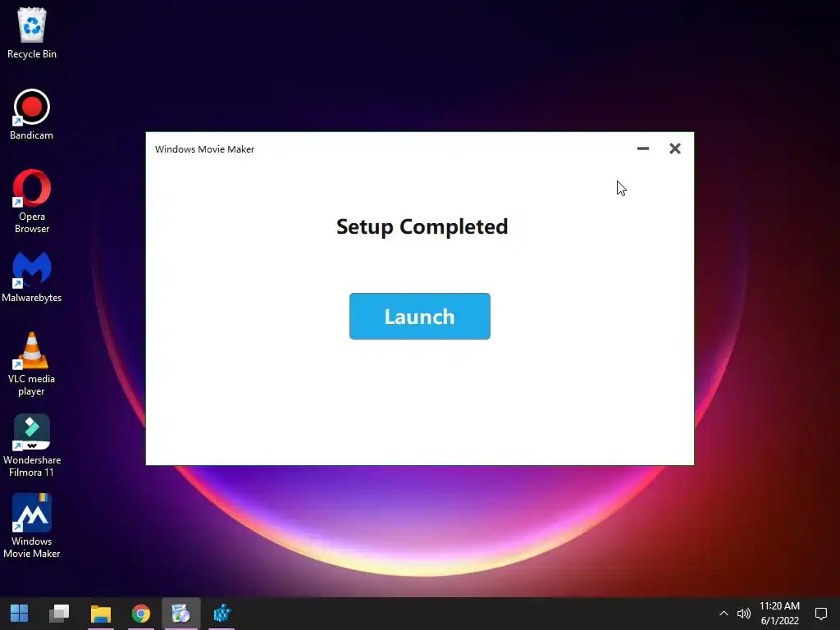Open the clock and date flyout
Screen dimensions: 840x630
click(779, 614)
